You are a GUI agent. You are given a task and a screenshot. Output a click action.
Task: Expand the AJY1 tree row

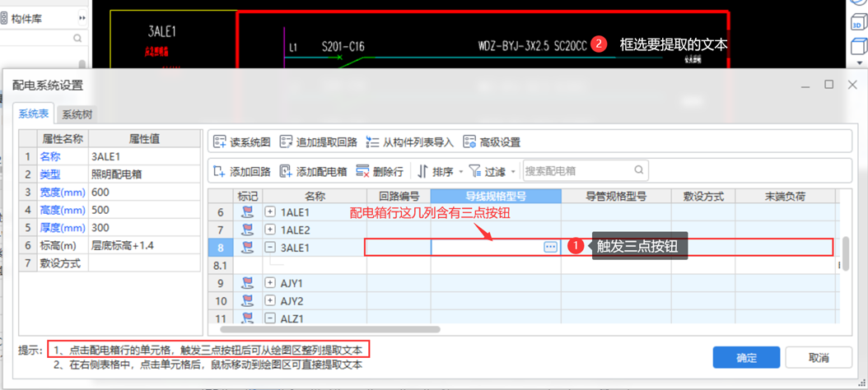(270, 283)
